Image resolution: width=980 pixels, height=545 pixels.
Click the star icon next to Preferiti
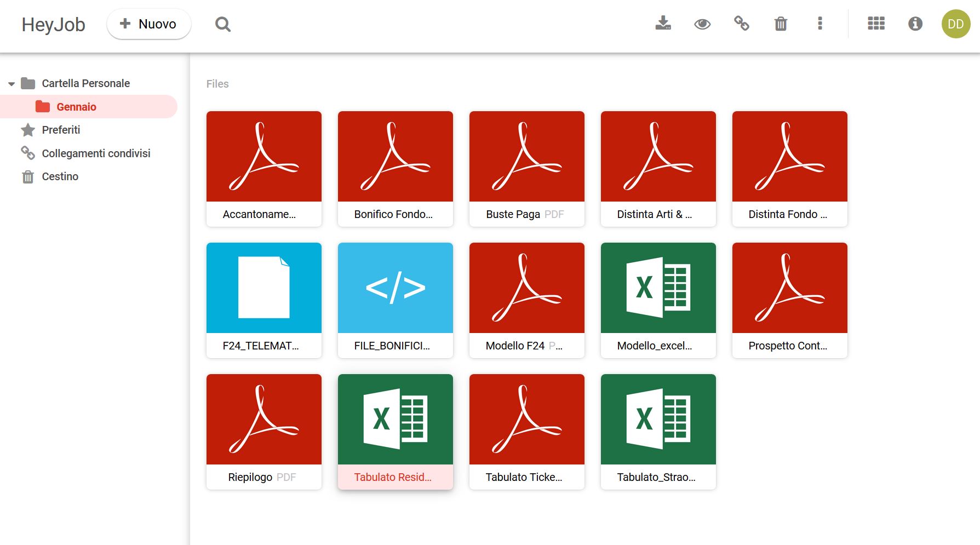click(x=27, y=130)
